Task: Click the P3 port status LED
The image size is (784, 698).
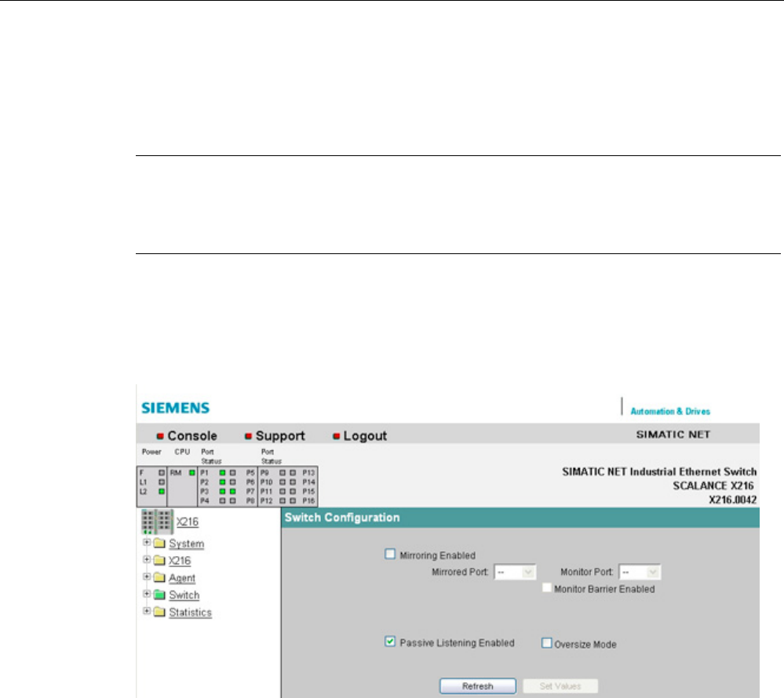Action: pos(223,492)
